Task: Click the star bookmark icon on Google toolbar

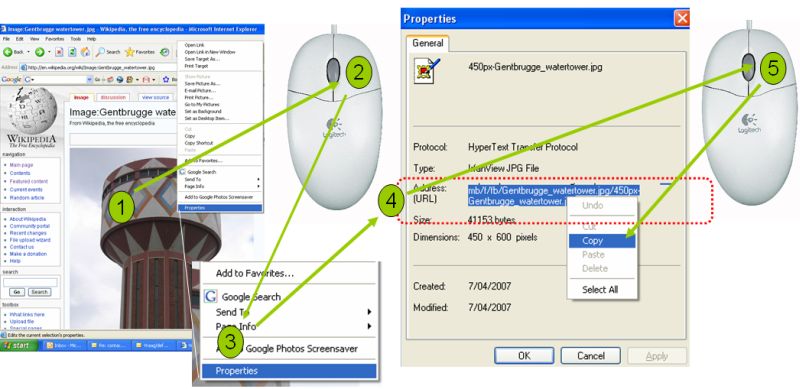Action: pyautogui.click(x=166, y=80)
